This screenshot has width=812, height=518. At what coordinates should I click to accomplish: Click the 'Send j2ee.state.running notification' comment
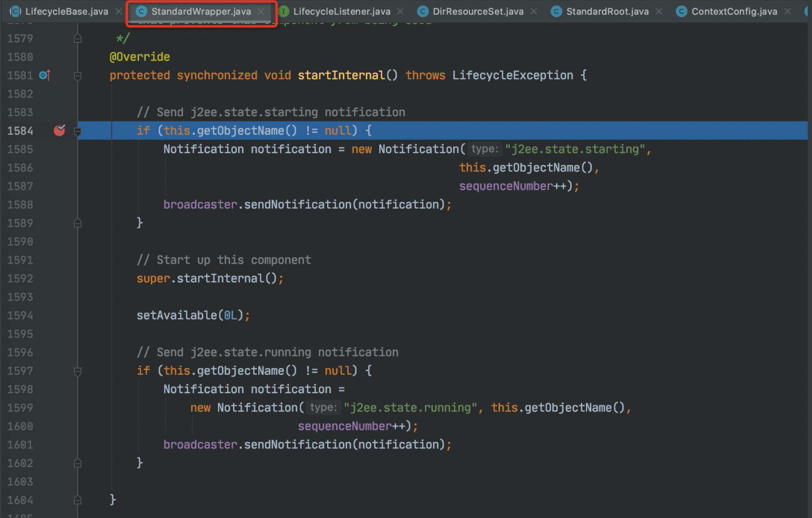267,352
